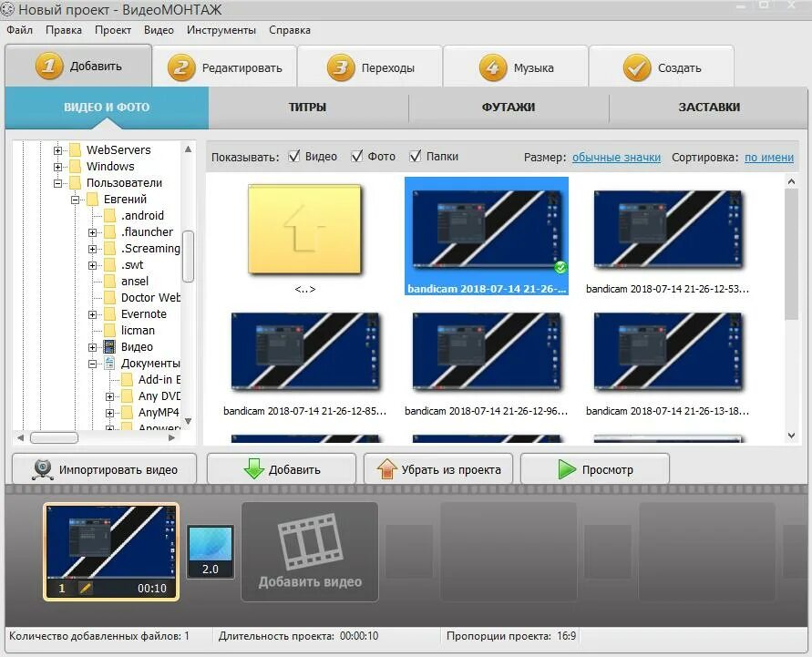Click the pencil edit icon on timeline clip 1
The width and height of the screenshot is (812, 657).
click(86, 588)
